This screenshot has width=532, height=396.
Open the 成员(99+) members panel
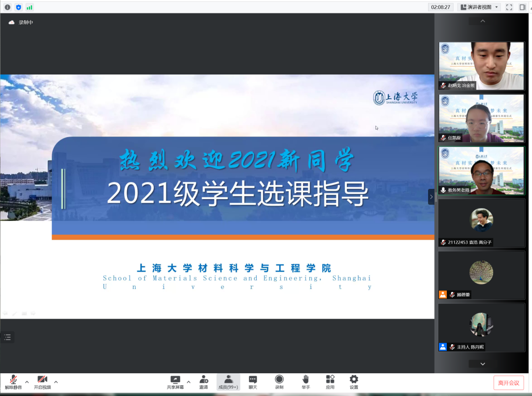point(229,382)
